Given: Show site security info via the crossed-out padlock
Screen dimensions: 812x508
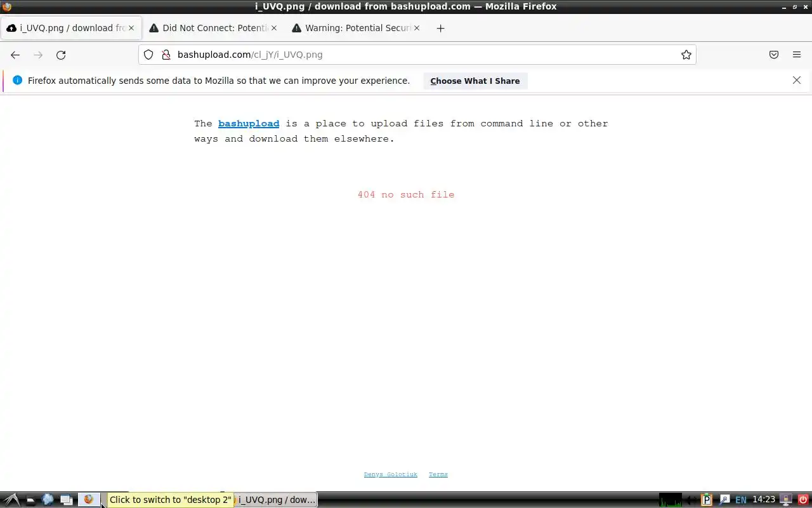Looking at the screenshot, I should [166, 55].
